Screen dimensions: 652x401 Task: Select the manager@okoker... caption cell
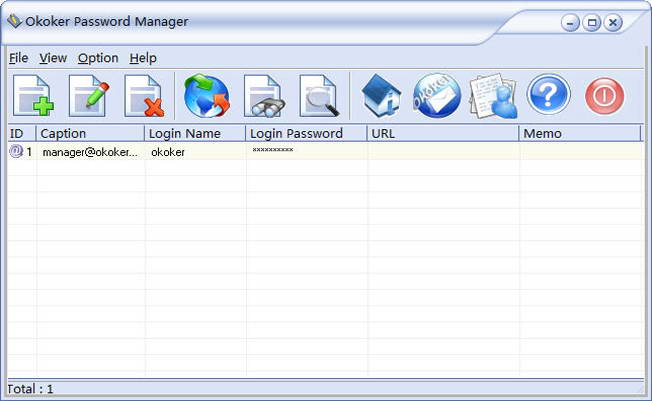click(90, 152)
